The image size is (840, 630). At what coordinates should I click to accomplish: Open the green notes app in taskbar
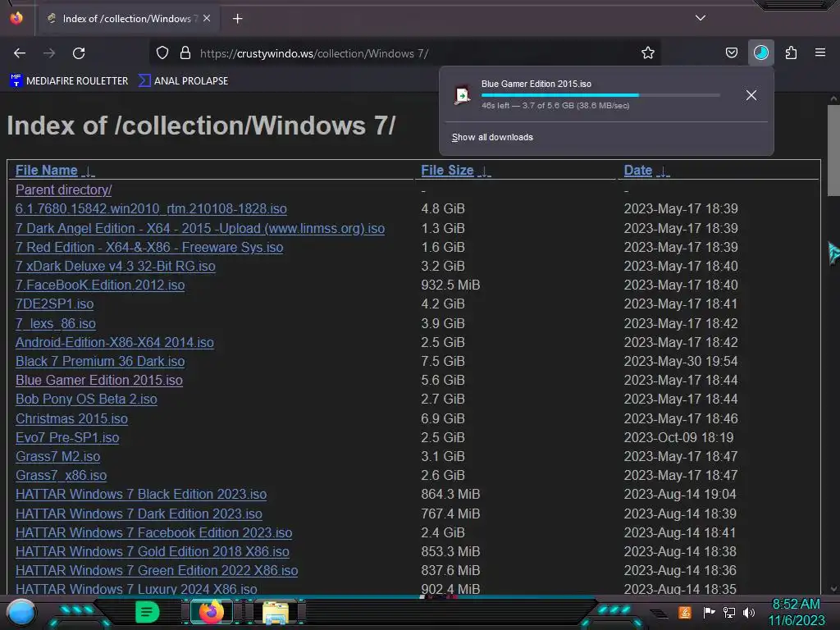click(147, 612)
